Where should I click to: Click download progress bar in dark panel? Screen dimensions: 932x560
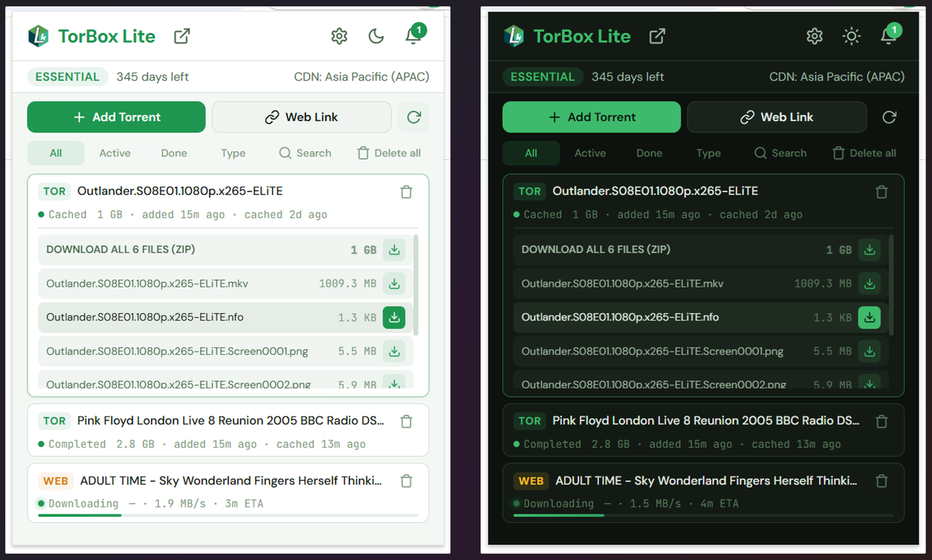click(703, 516)
